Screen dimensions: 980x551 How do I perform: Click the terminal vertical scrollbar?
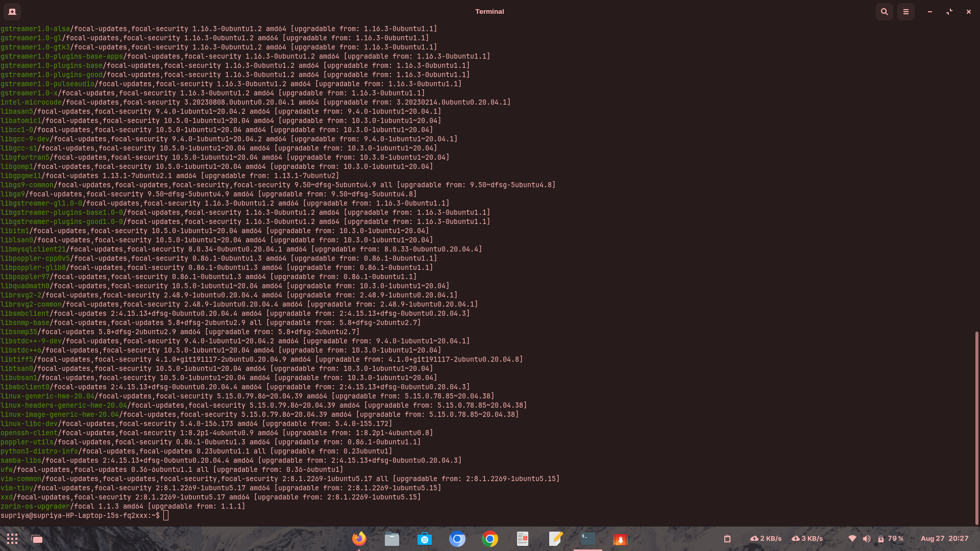point(976,428)
